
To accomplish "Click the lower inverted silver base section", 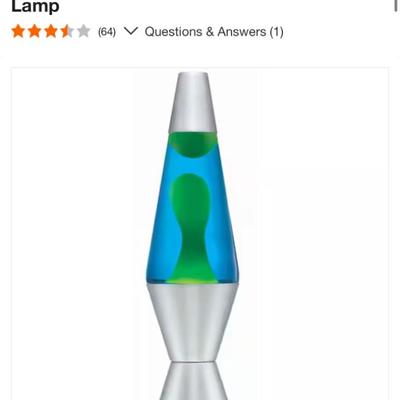I will [193, 382].
